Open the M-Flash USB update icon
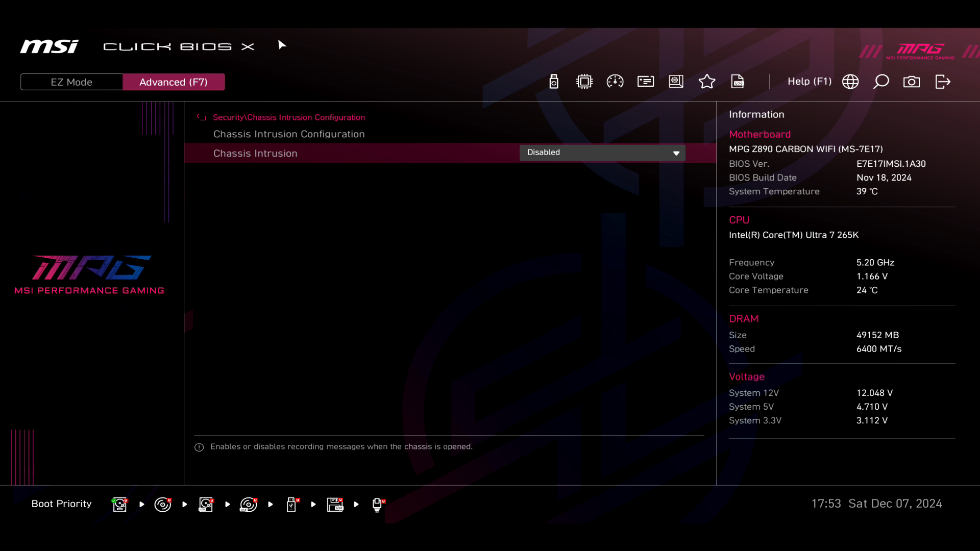The image size is (980, 551). pyautogui.click(x=554, y=82)
